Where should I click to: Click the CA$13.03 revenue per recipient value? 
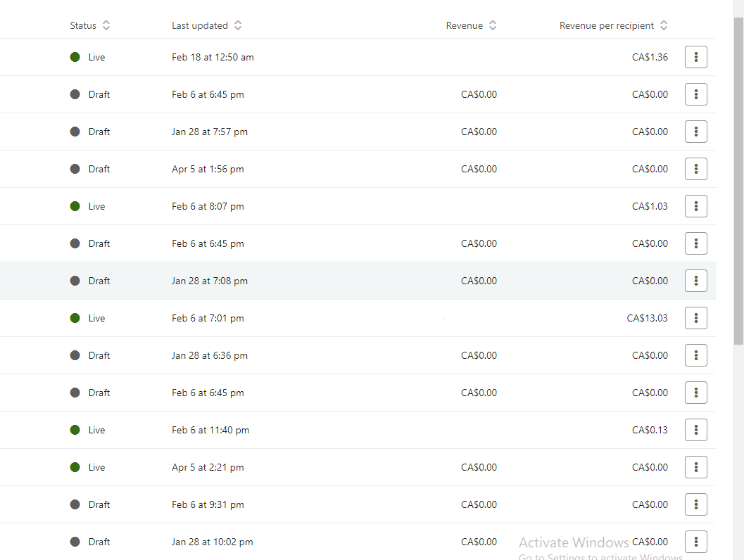647,318
